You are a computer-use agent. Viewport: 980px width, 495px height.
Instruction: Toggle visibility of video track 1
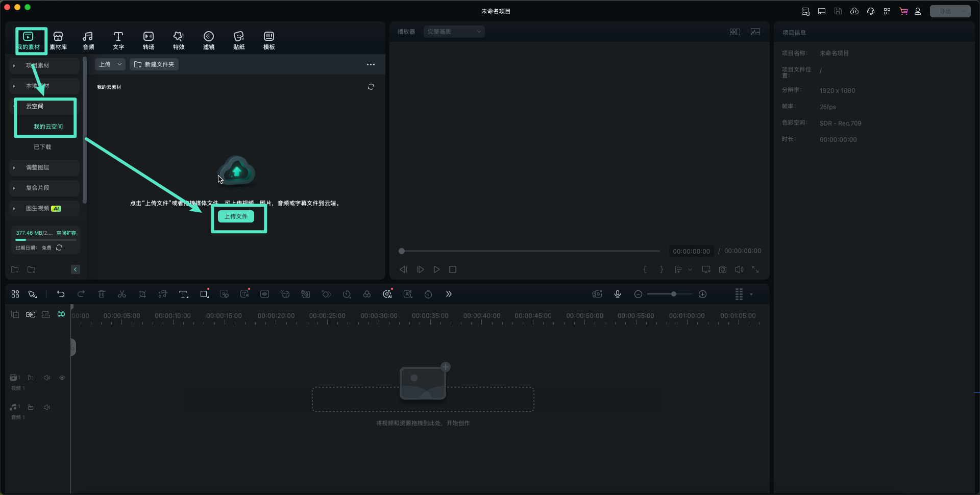tap(62, 378)
